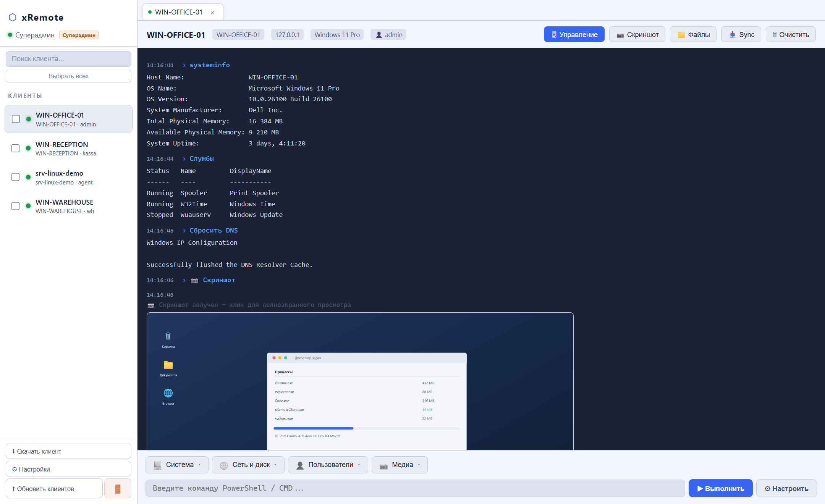Select WIN-WAREHOUSE in the client list
The width and height of the screenshot is (825, 504).
[x=69, y=206]
